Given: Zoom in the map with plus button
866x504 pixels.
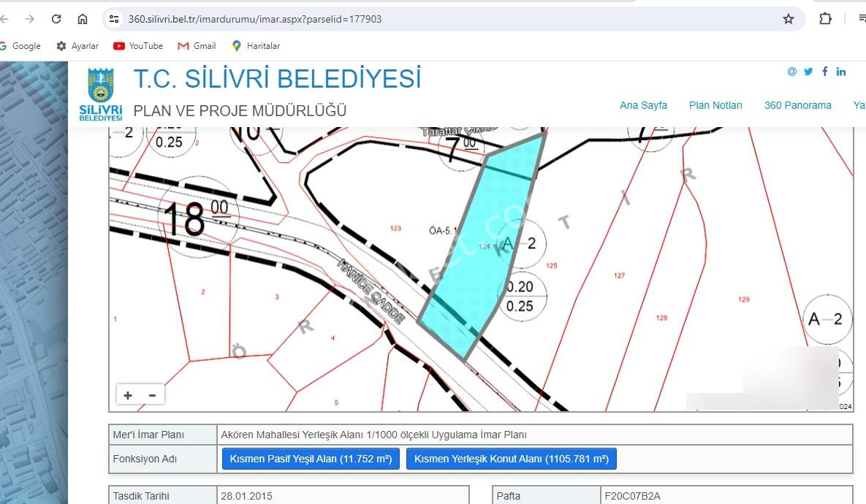Looking at the screenshot, I should point(128,394).
